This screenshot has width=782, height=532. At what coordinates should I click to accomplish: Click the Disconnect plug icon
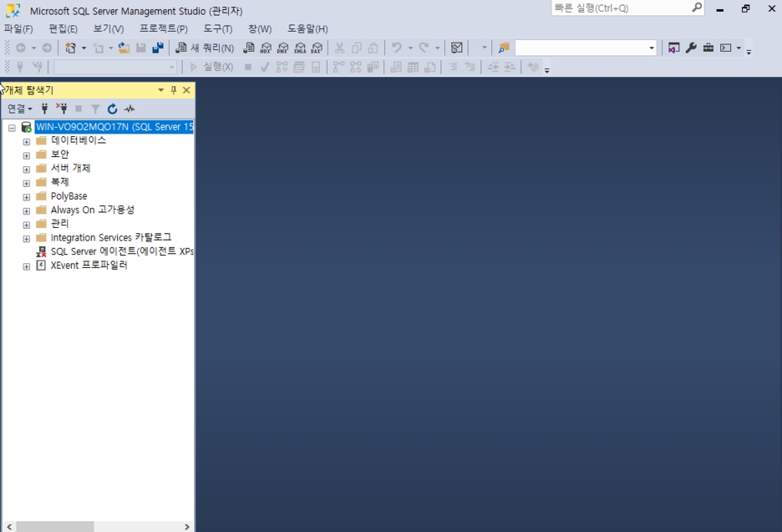(62, 109)
